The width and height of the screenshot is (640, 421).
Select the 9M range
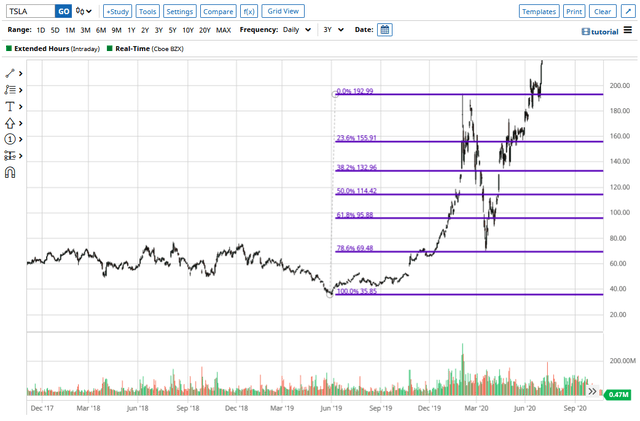point(116,30)
